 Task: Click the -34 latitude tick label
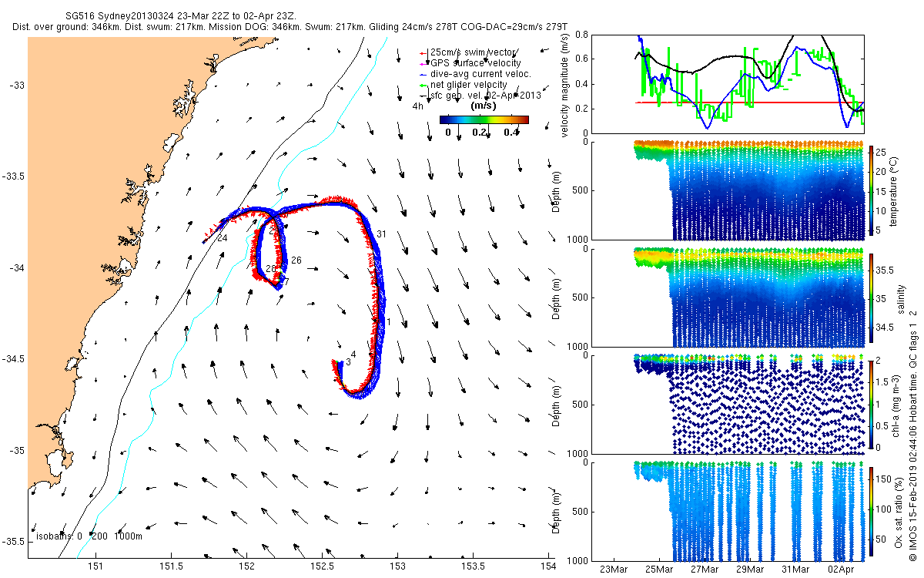pos(16,268)
